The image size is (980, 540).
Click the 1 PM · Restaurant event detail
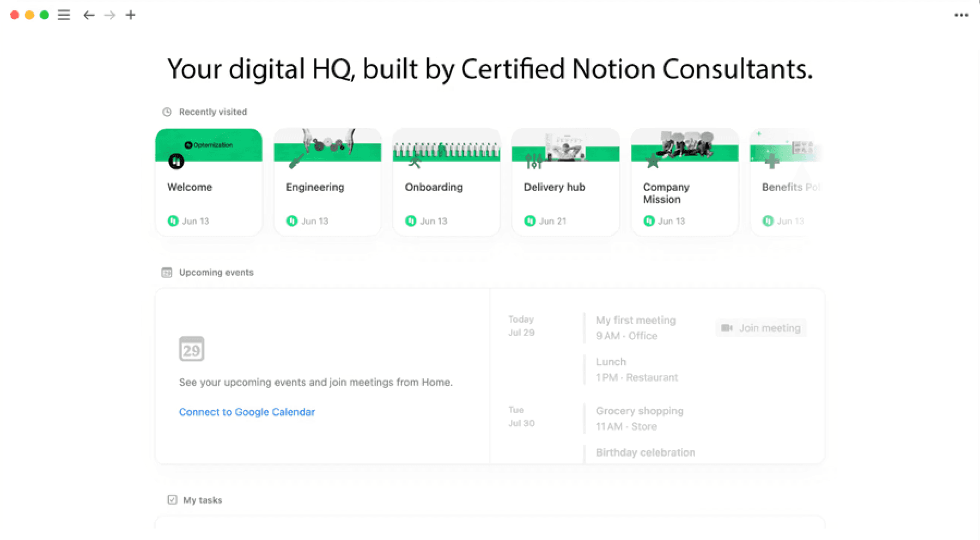pyautogui.click(x=637, y=378)
